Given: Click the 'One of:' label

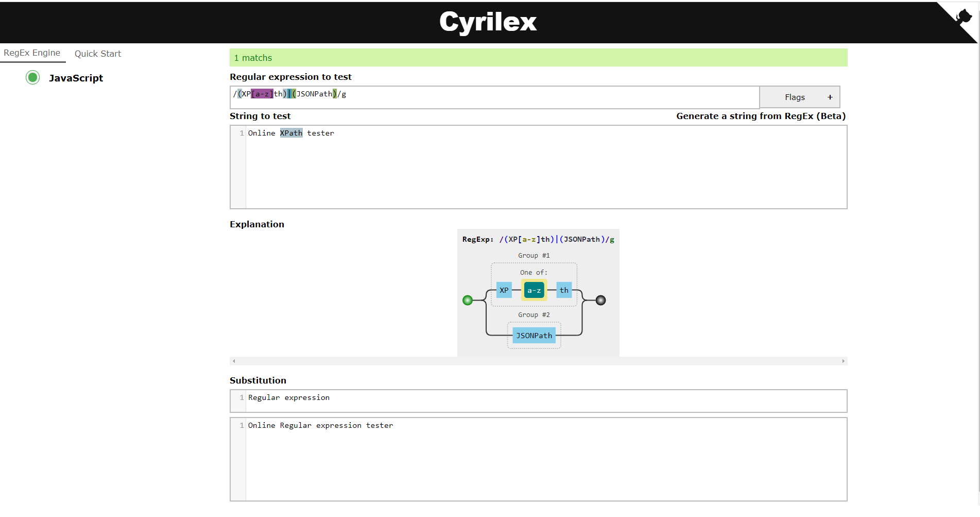Looking at the screenshot, I should point(534,273).
